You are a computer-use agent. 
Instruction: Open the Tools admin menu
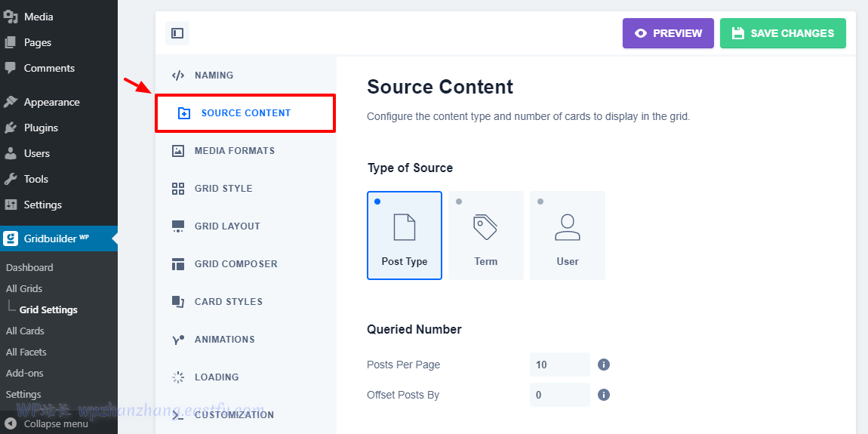(x=59, y=179)
